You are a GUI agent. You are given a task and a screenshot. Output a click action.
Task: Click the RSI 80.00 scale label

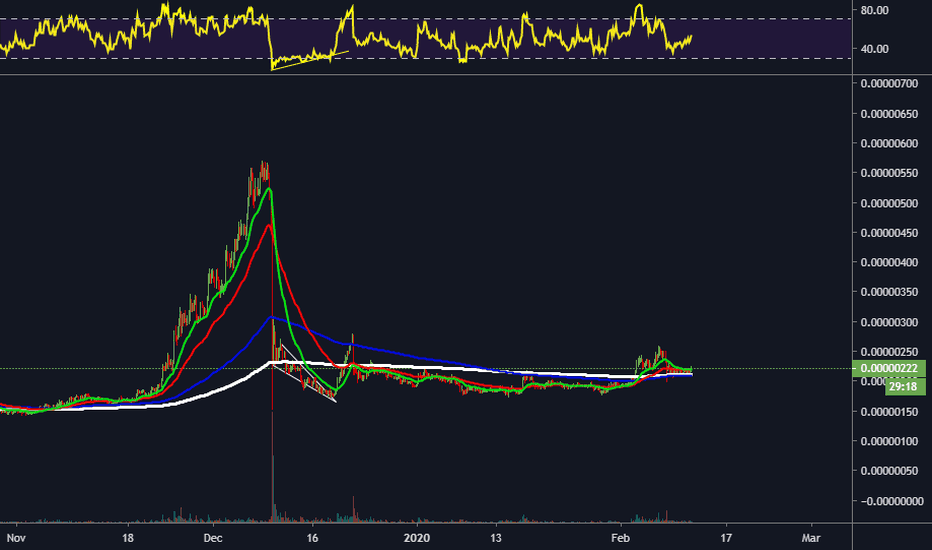874,10
